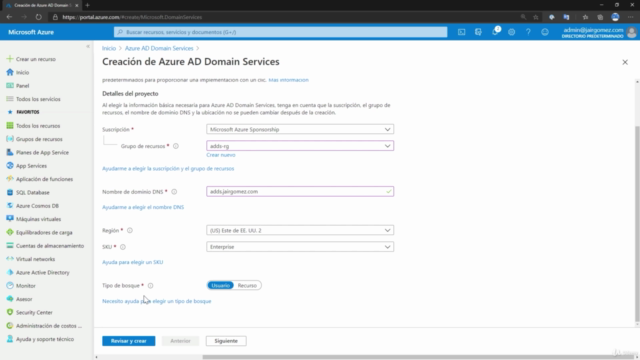This screenshot has height=360, width=640.
Task: Click the Crear nuevo link
Action: point(221,155)
